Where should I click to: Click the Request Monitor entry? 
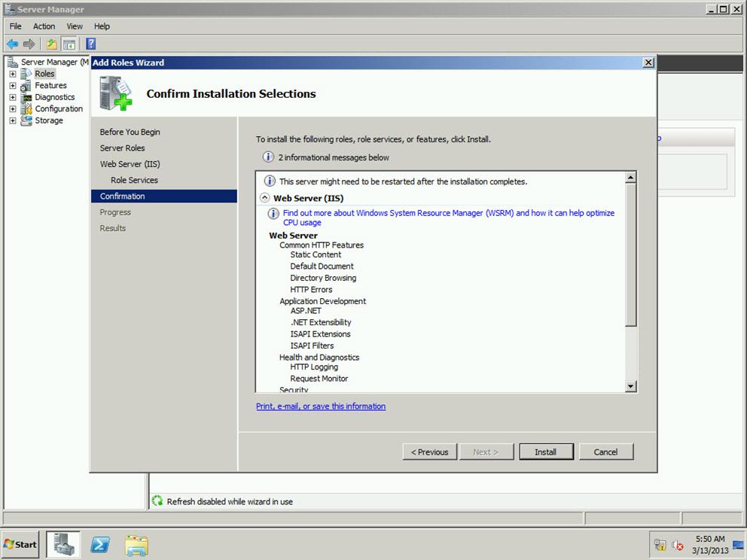(319, 379)
